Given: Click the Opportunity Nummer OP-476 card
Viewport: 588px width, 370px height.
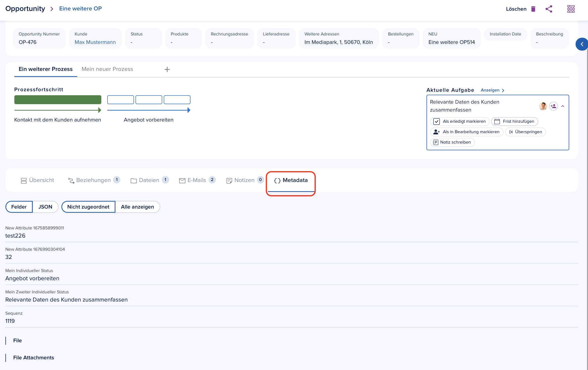Looking at the screenshot, I should click(39, 38).
